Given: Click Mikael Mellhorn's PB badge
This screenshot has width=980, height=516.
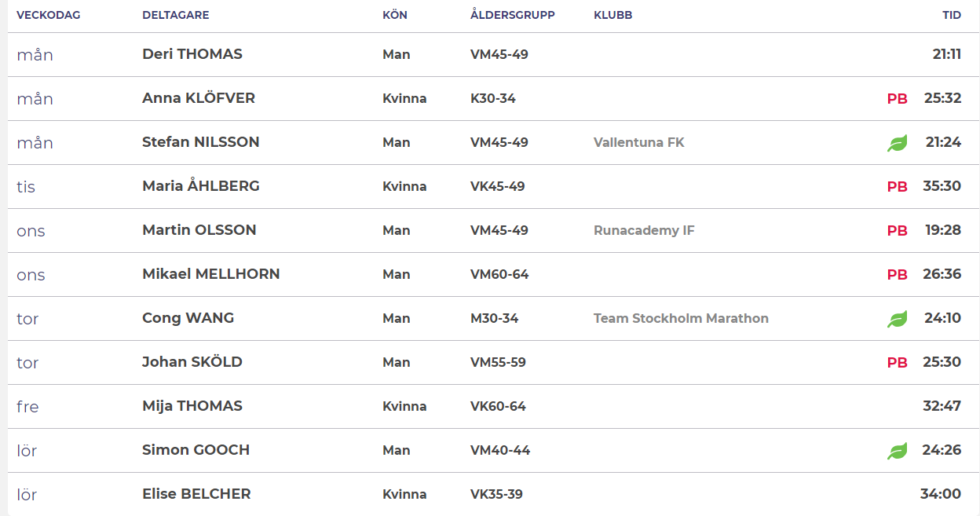Looking at the screenshot, I should click(x=898, y=275).
